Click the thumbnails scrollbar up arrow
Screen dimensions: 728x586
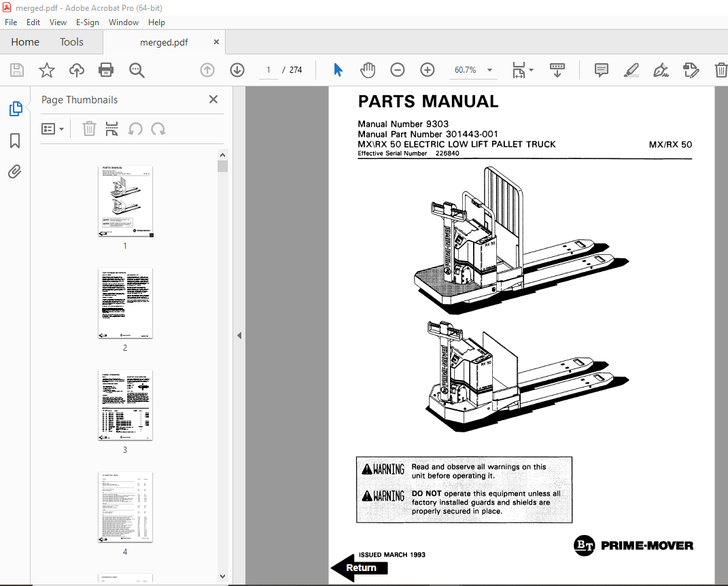click(222, 155)
